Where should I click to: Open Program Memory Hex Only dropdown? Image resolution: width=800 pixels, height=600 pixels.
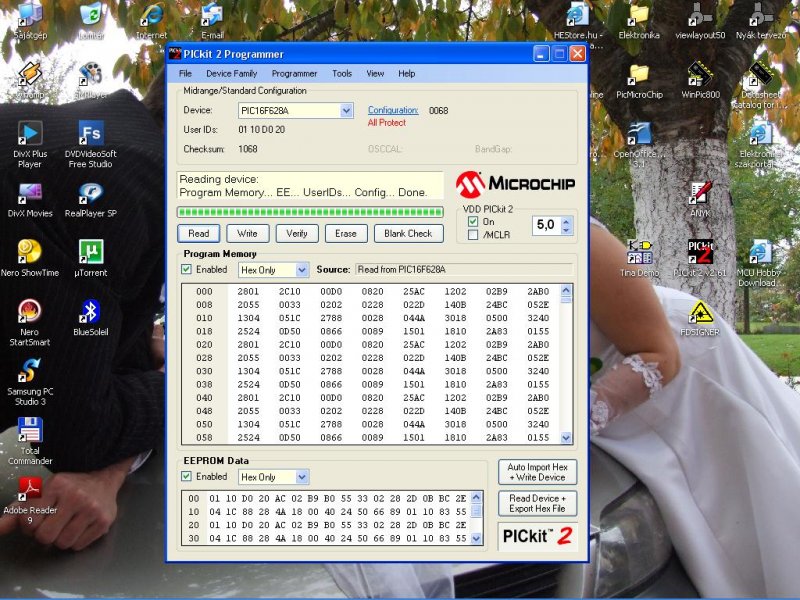pyautogui.click(x=302, y=270)
